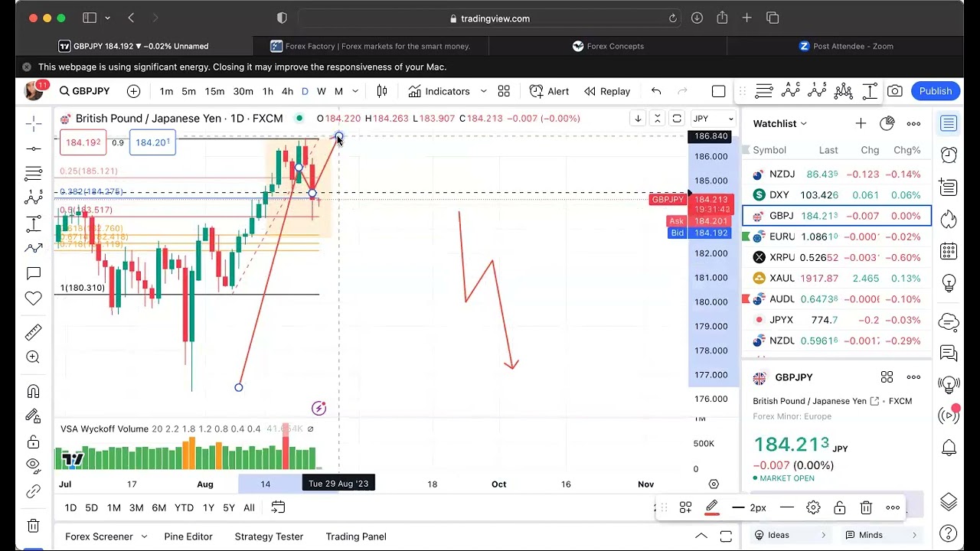
Task: Switch to 4h timeframe
Action: [x=287, y=91]
